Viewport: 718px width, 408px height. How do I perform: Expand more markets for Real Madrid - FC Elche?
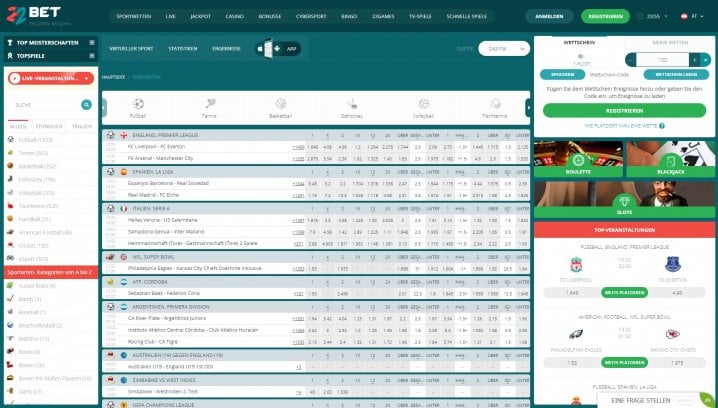[298, 196]
